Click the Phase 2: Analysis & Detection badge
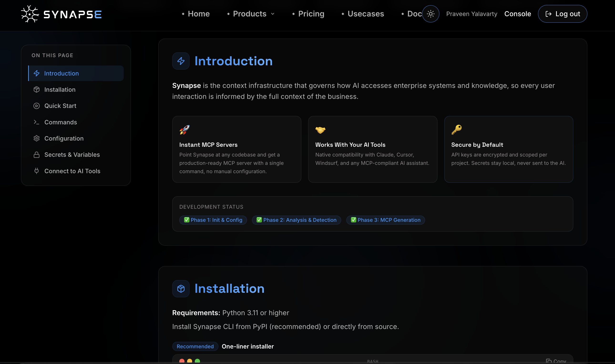The width and height of the screenshot is (615, 364). pyautogui.click(x=297, y=220)
